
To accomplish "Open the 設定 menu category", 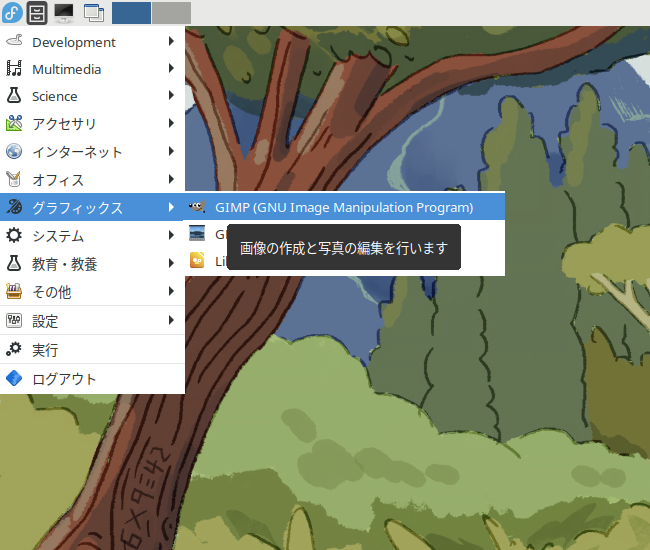I will pos(92,320).
